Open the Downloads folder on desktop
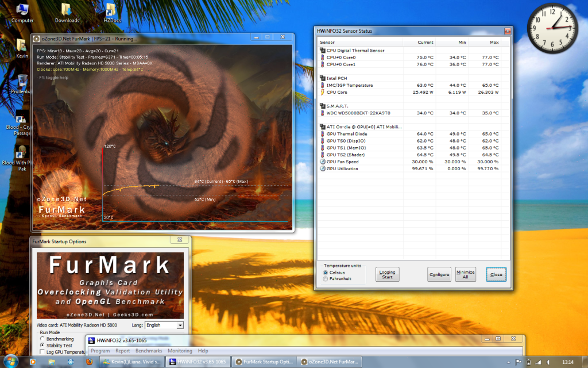 click(67, 13)
